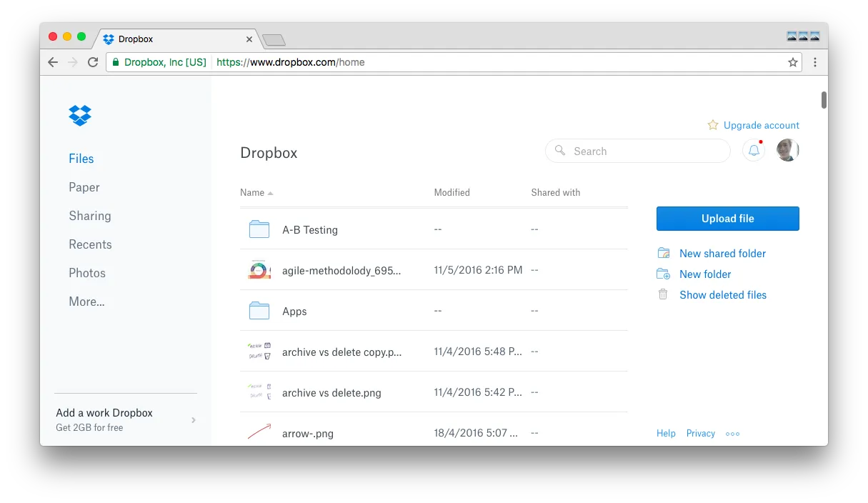Open Recents in sidebar
The width and height of the screenshot is (868, 503).
point(90,244)
